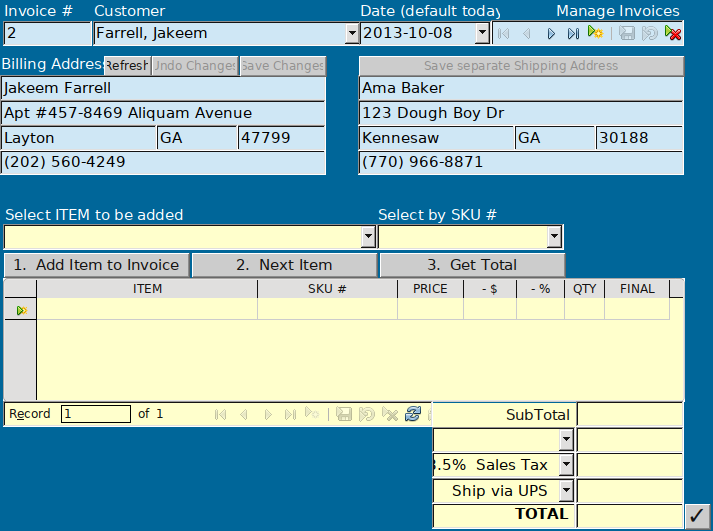Delete current invoice record icon
The width and height of the screenshot is (713, 531).
click(x=674, y=33)
